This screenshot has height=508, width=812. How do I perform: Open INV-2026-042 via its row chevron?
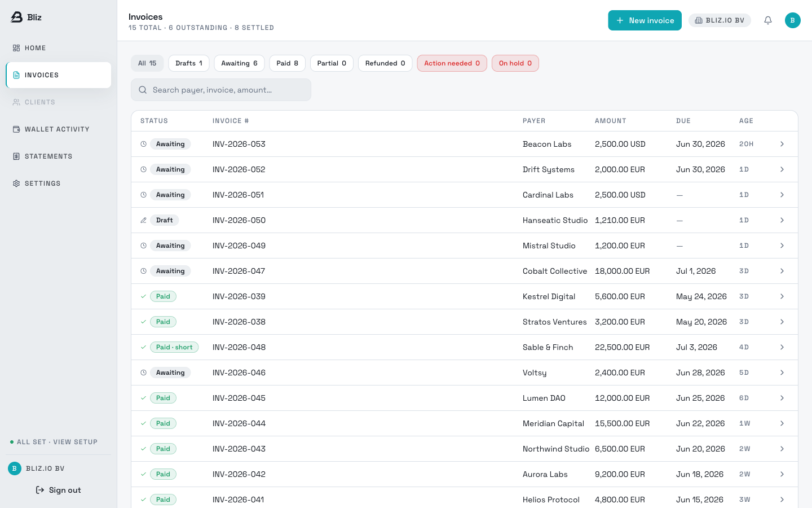782,474
